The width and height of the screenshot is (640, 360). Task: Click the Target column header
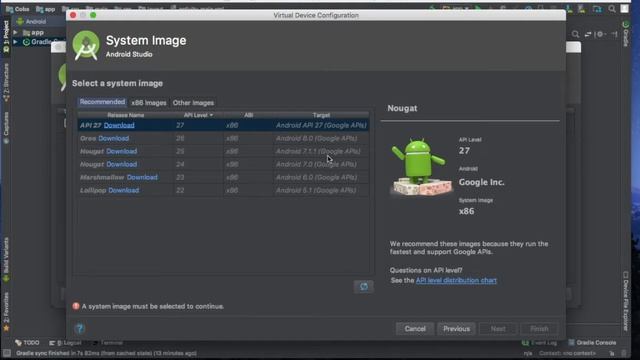(x=321, y=115)
